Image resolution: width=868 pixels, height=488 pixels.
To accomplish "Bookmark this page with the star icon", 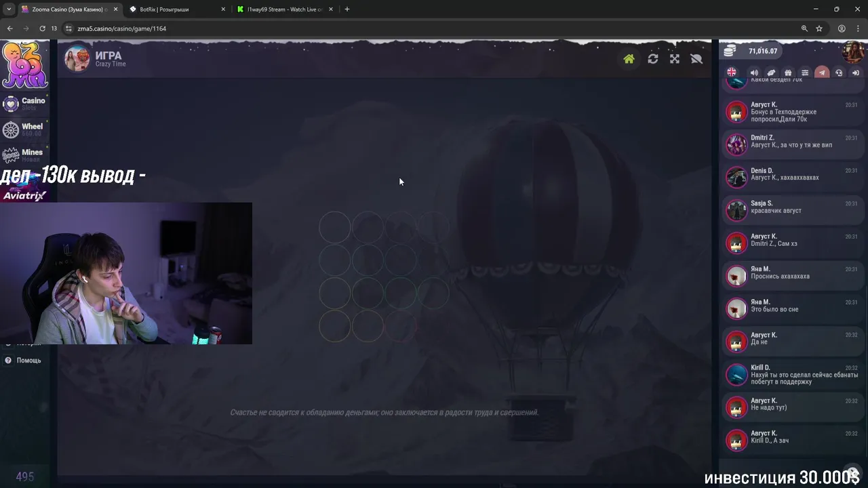I will coord(819,28).
